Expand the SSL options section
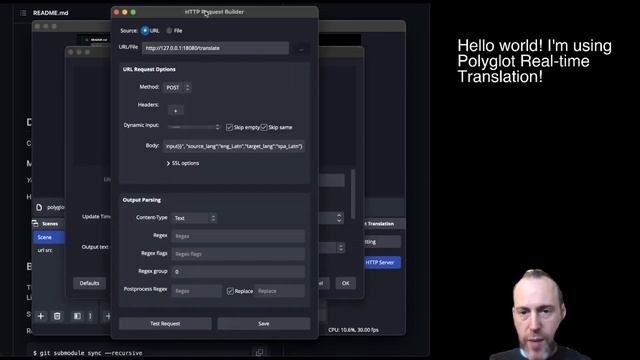 pyautogui.click(x=182, y=163)
